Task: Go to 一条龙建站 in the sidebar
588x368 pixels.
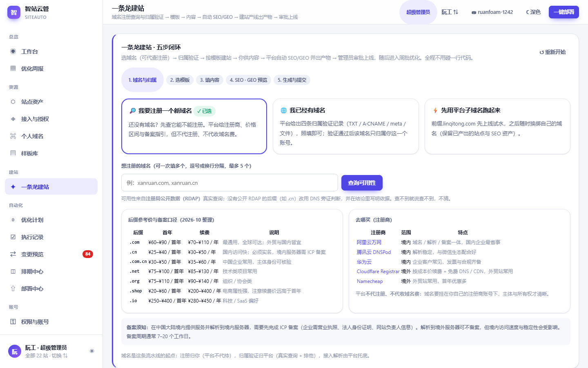Action: pyautogui.click(x=51, y=187)
